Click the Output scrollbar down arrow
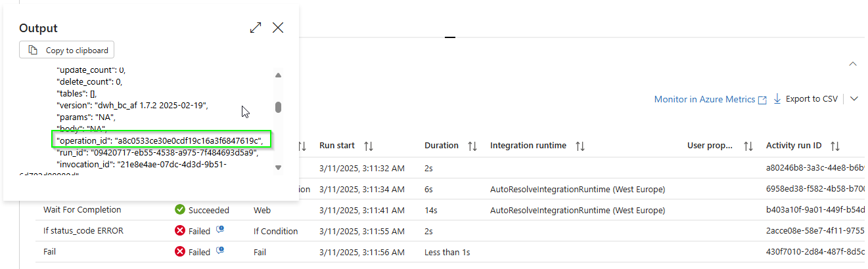Image resolution: width=868 pixels, height=269 pixels. click(x=278, y=168)
